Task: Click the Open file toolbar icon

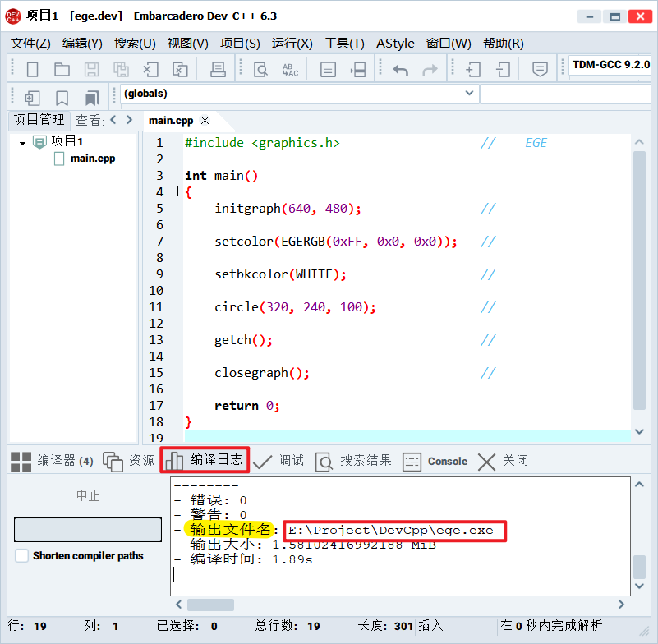Action: pyautogui.click(x=62, y=69)
